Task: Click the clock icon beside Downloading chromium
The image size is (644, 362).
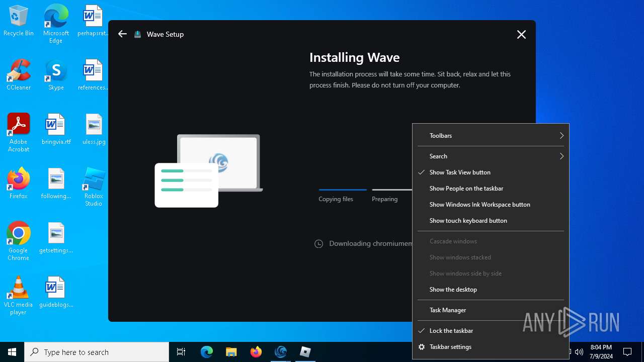Action: tap(318, 244)
